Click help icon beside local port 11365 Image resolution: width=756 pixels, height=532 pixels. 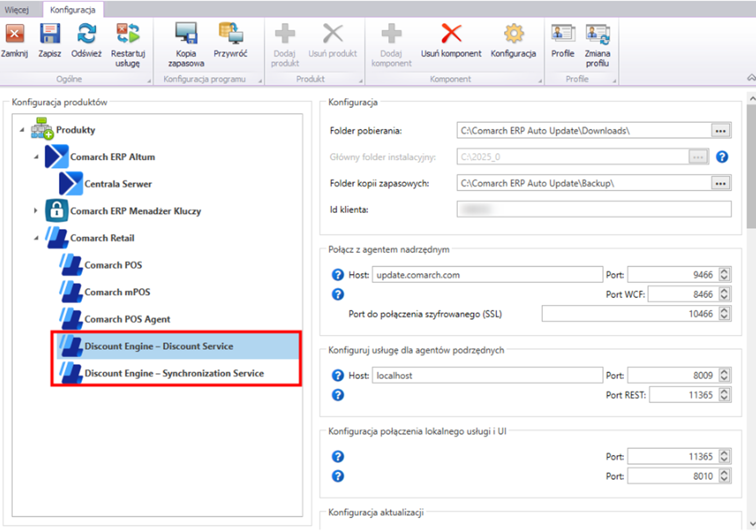(337, 456)
